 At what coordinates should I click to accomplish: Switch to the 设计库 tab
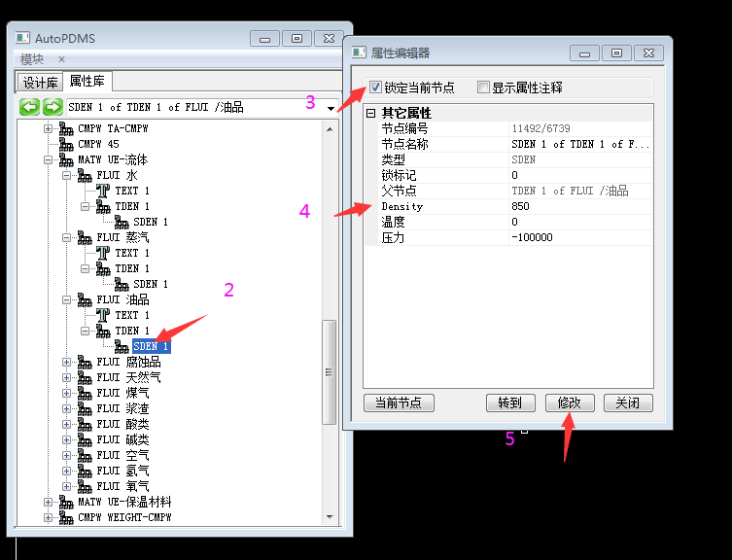tap(41, 83)
